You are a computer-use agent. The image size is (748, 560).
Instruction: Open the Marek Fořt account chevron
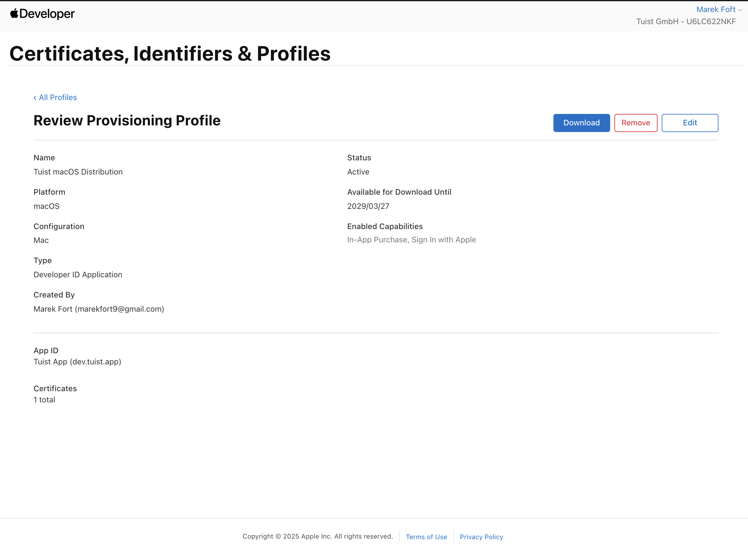point(740,9)
